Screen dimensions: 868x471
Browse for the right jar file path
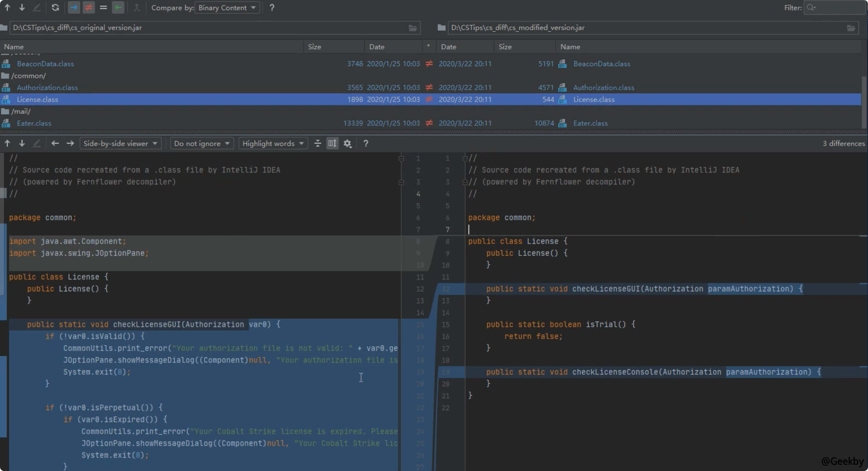(x=851, y=28)
